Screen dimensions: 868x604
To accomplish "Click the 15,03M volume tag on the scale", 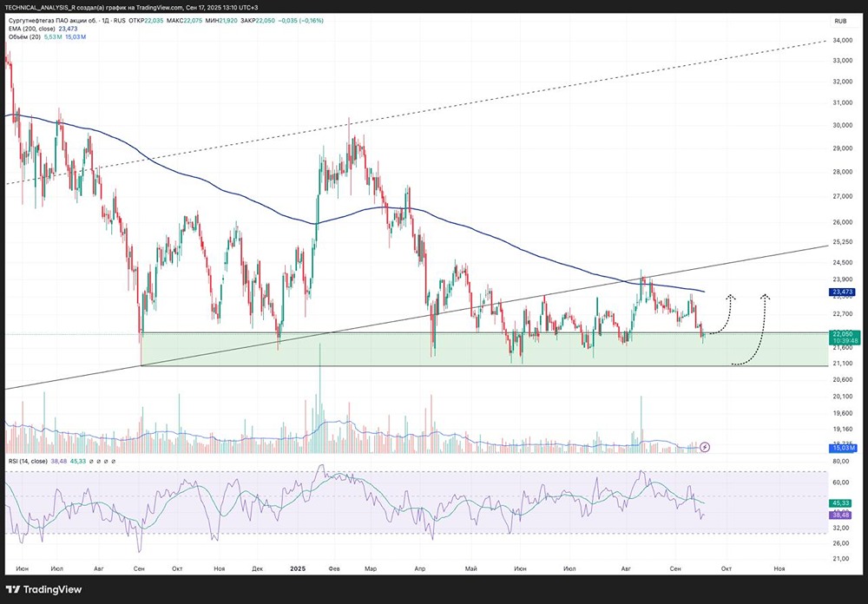I will (x=843, y=448).
